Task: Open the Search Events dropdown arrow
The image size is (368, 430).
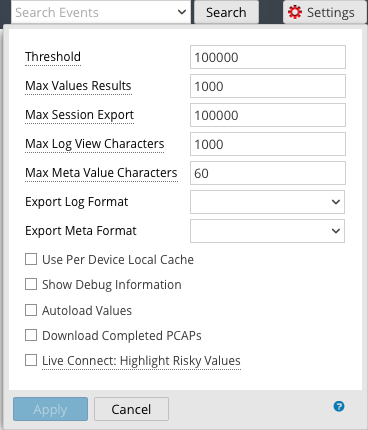Action: (182, 12)
